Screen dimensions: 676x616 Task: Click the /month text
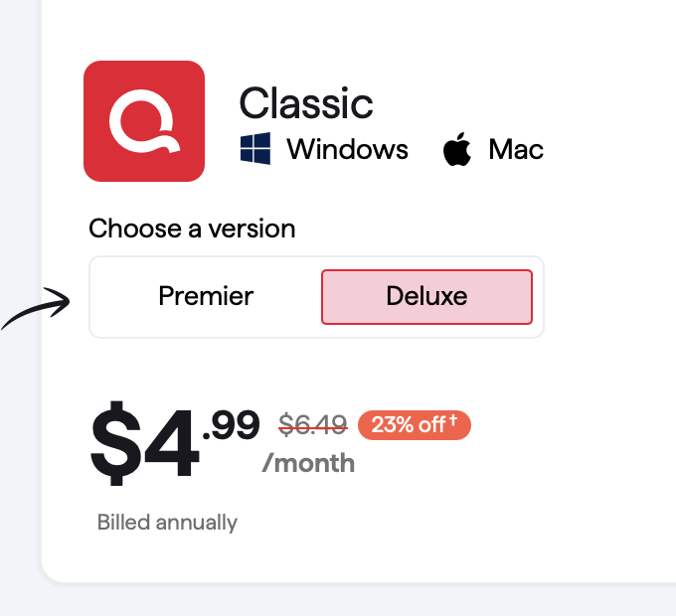tap(309, 463)
